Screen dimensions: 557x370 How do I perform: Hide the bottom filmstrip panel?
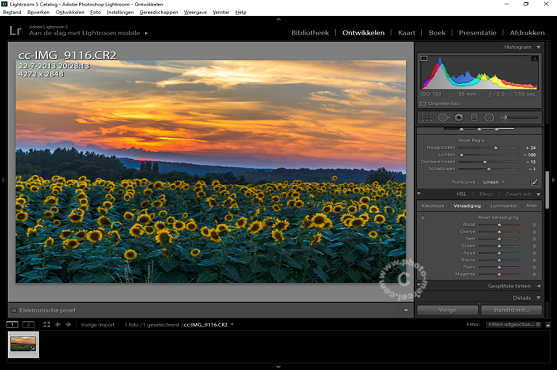click(x=278, y=367)
